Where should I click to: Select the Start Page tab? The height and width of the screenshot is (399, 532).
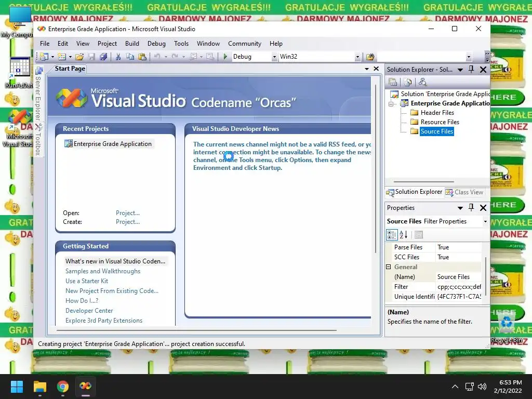pyautogui.click(x=70, y=69)
